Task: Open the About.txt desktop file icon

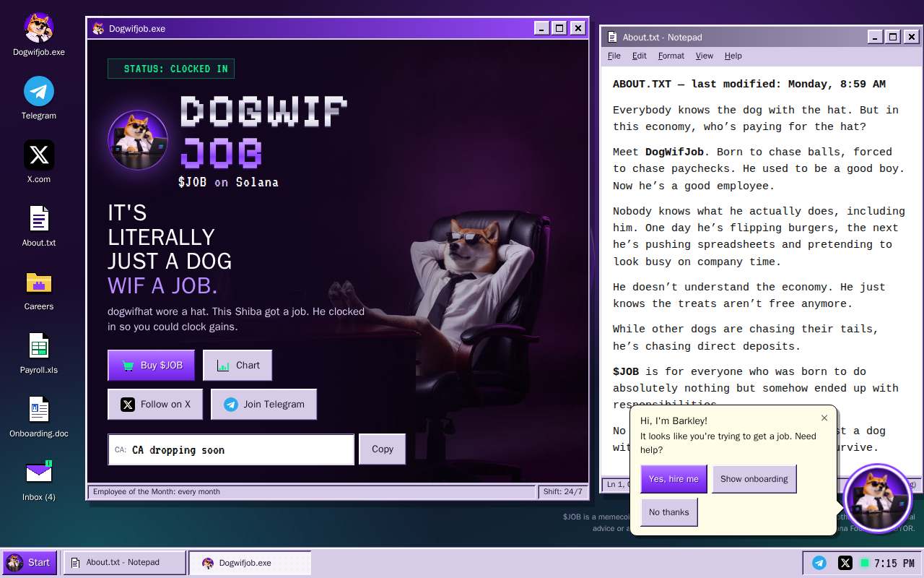Action: click(x=39, y=225)
